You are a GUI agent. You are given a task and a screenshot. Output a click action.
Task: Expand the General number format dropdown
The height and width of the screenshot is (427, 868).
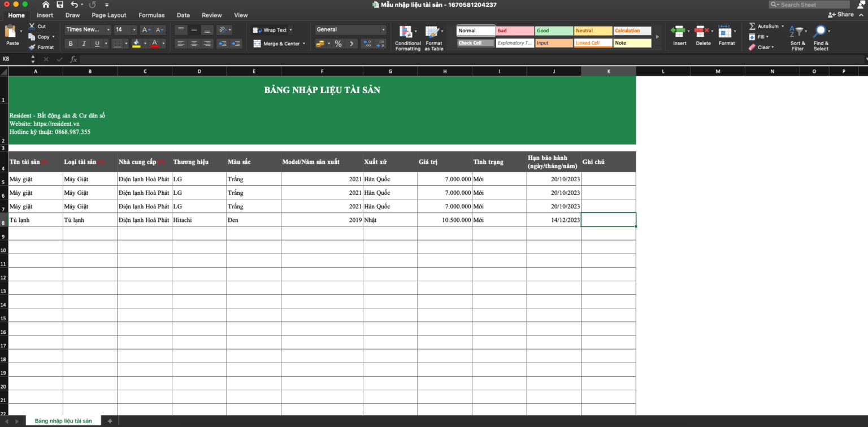pos(383,30)
